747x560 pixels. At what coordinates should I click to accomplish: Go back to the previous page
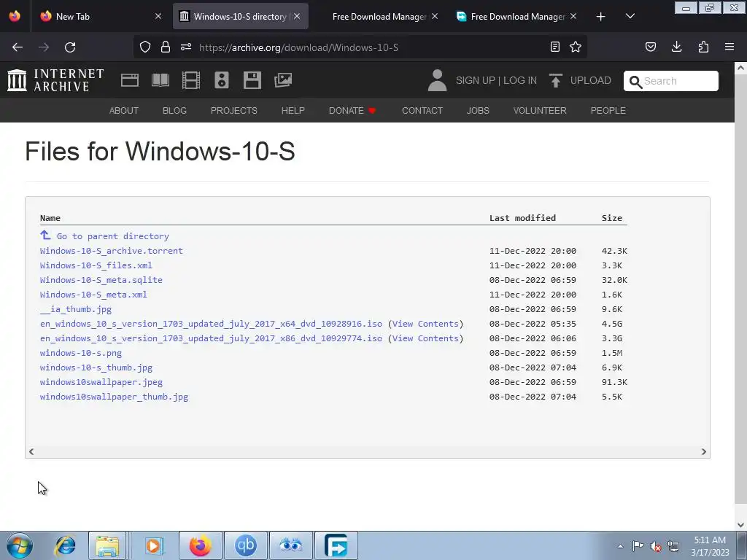click(18, 47)
